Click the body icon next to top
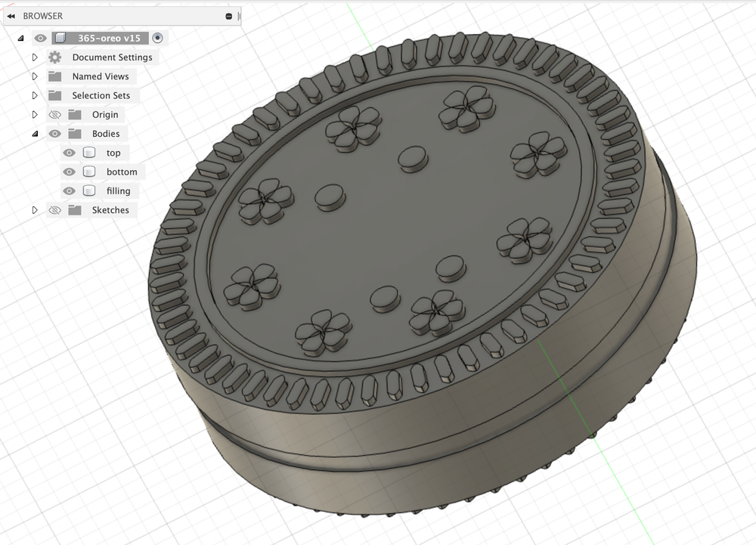Image resolution: width=756 pixels, height=545 pixels. coord(88,153)
